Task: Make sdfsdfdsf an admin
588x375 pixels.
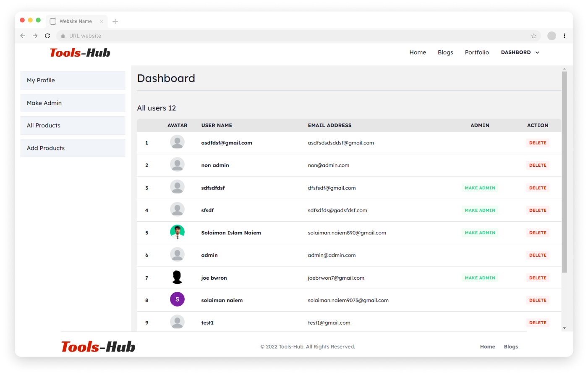Action: [480, 188]
